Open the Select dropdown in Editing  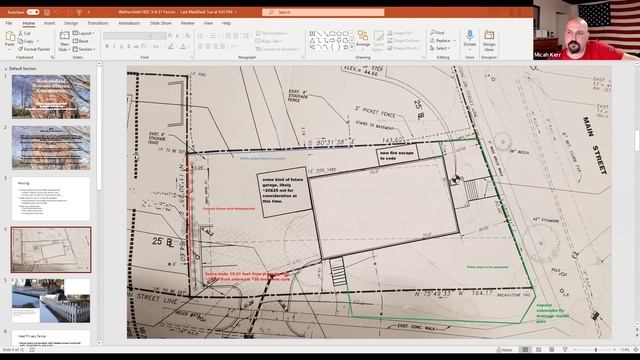[440, 48]
